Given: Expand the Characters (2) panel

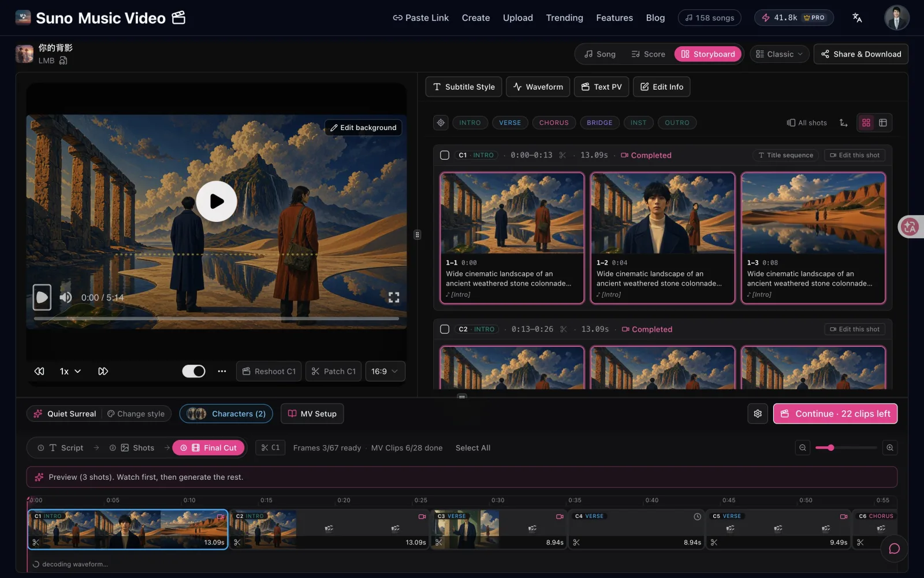Looking at the screenshot, I should pos(226,413).
